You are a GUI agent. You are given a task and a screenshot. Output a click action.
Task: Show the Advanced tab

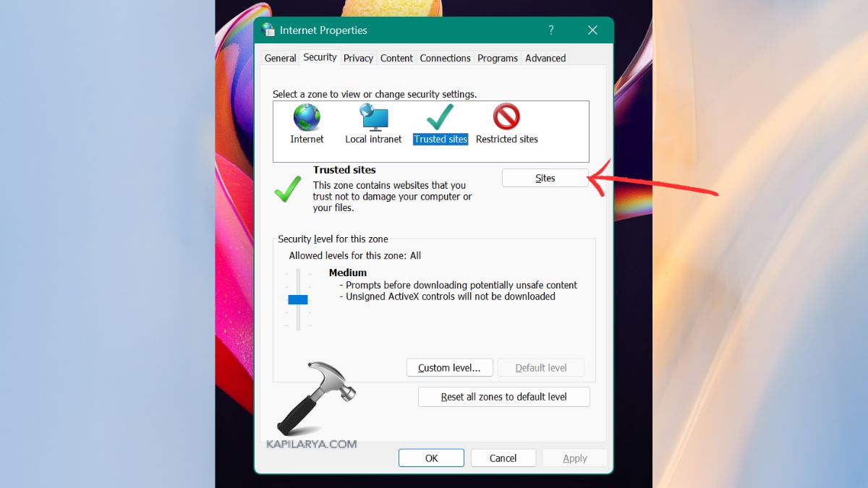click(545, 58)
